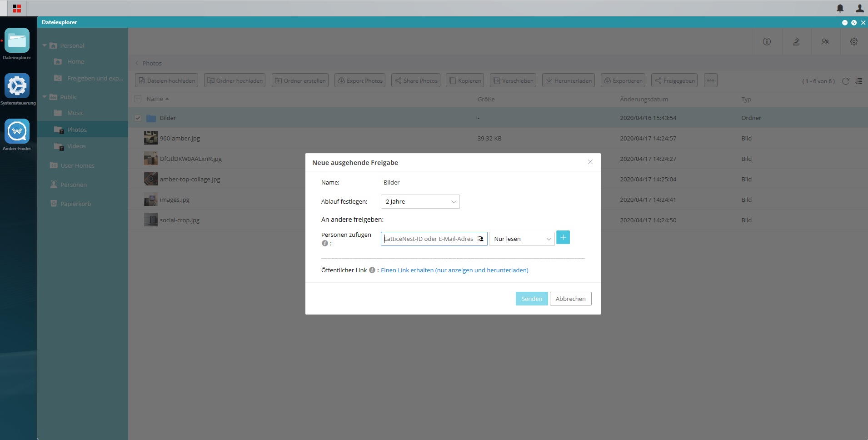The image size is (868, 440).
Task: Click info icon beside Öffentlicher Link
Action: tap(372, 270)
